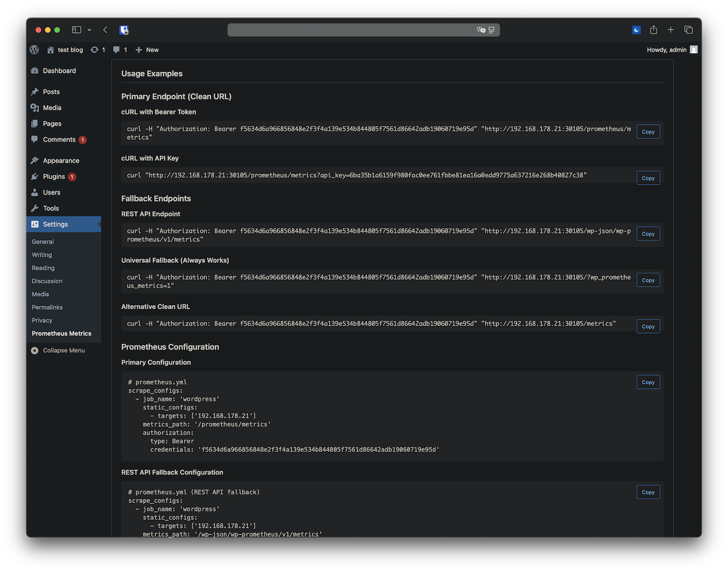The height and width of the screenshot is (572, 728).
Task: Collapse the admin menu
Action: 58,350
